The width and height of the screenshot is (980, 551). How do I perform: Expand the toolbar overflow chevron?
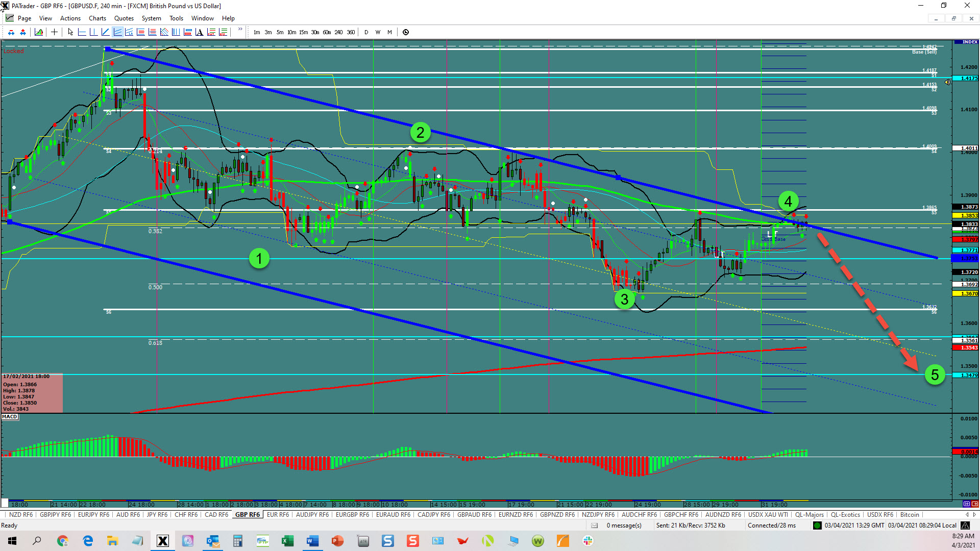(x=240, y=30)
